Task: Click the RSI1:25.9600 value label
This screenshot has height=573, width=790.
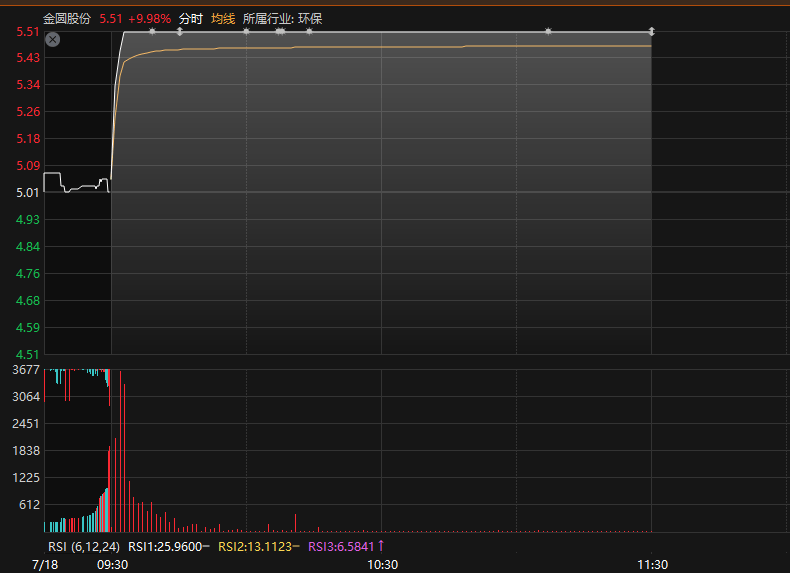Action: (165, 547)
